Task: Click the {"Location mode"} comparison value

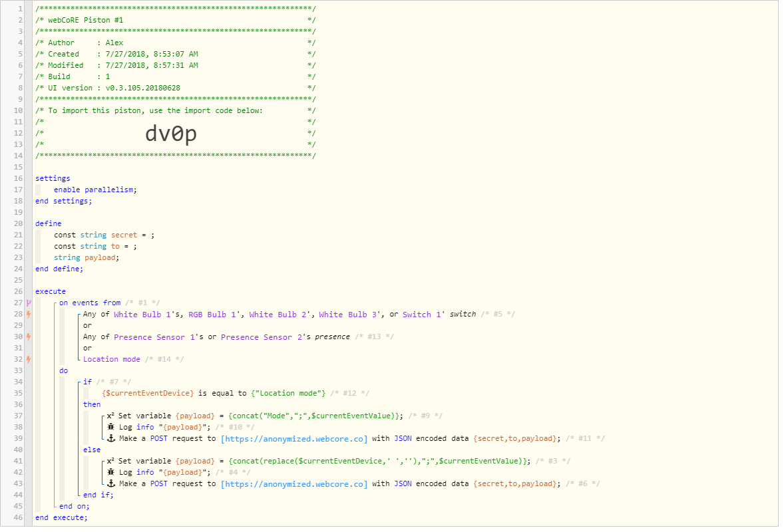Action: click(288, 393)
